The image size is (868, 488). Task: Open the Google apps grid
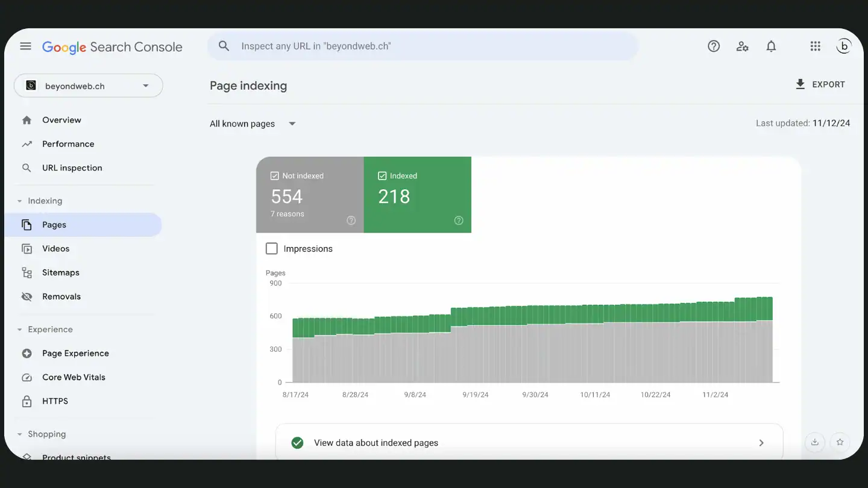[816, 46]
